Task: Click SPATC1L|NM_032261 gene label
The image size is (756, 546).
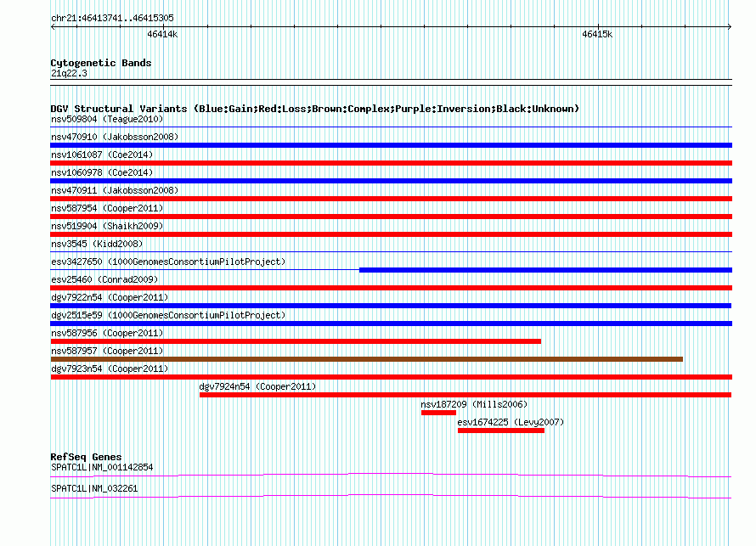Action: point(94,488)
